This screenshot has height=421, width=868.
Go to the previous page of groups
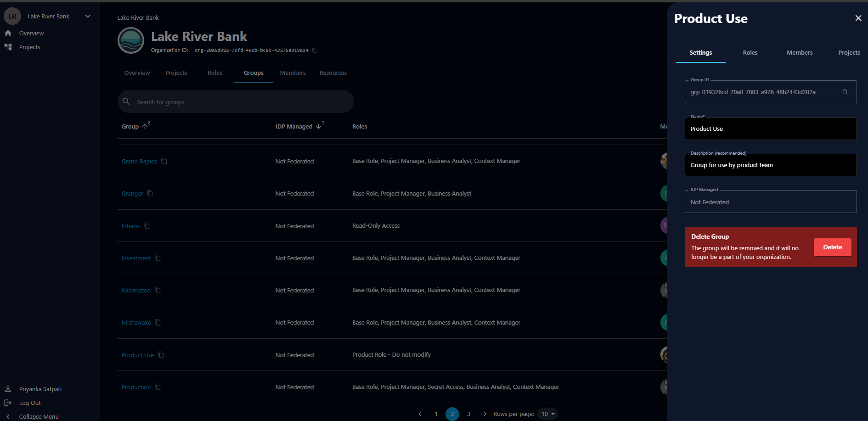click(x=420, y=414)
